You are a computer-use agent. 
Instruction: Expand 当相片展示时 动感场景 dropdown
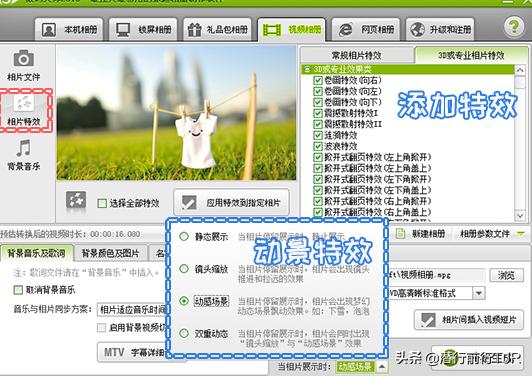coord(382,366)
